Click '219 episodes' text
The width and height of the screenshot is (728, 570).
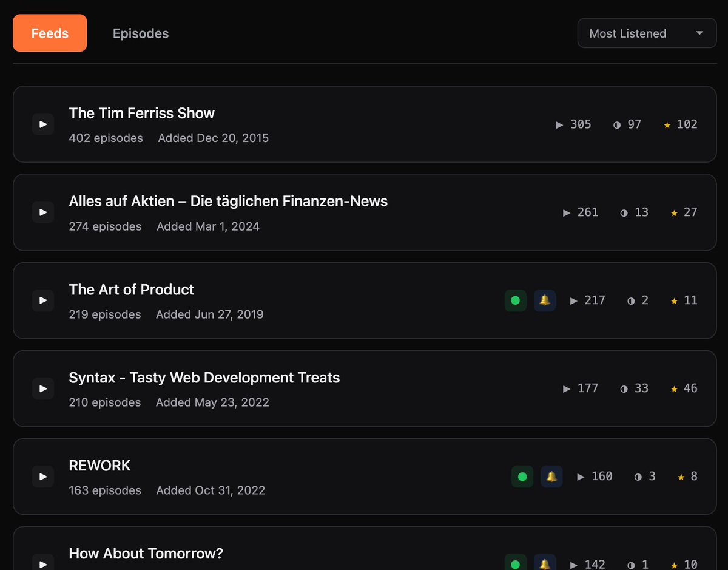click(x=105, y=314)
